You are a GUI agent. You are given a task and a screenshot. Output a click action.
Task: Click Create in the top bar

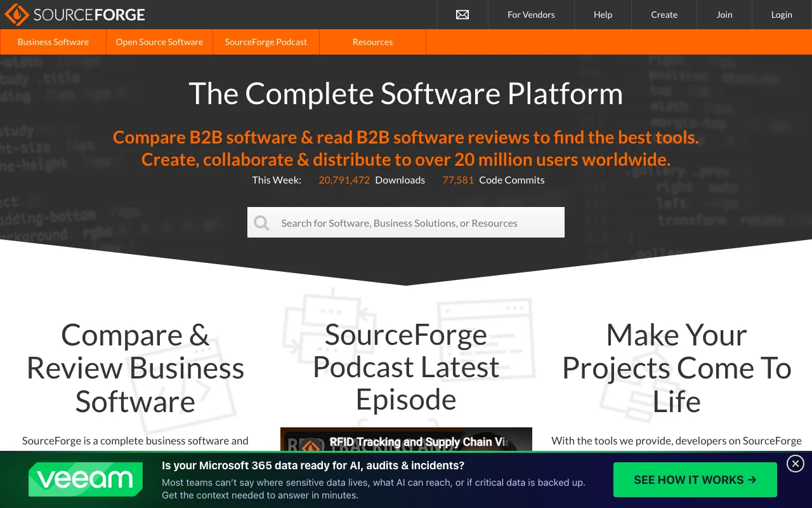pyautogui.click(x=664, y=15)
